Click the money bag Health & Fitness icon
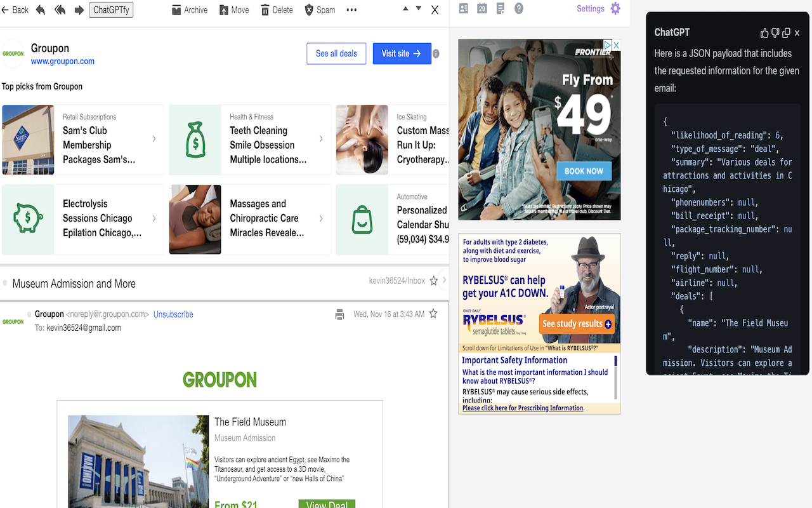 tap(195, 140)
